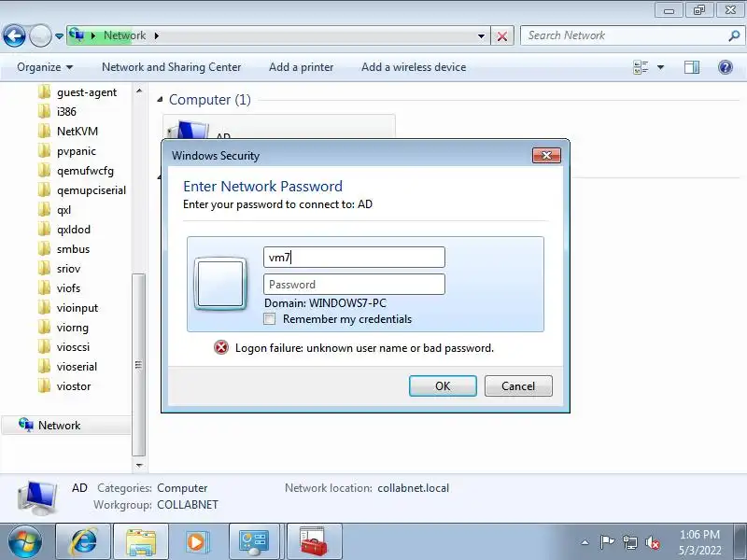The height and width of the screenshot is (560, 747).
Task: Open Network and Sharing Center
Action: pos(172,67)
